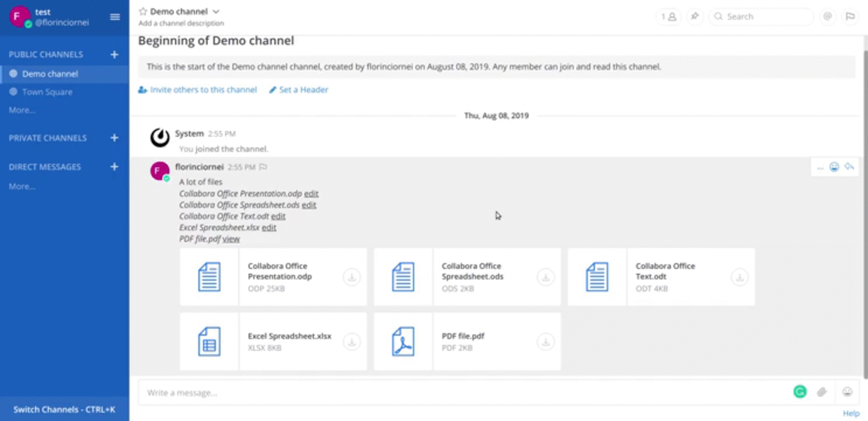Image resolution: width=868 pixels, height=421 pixels.
Task: Open more actions on florinciornei's post
Action: coord(820,168)
